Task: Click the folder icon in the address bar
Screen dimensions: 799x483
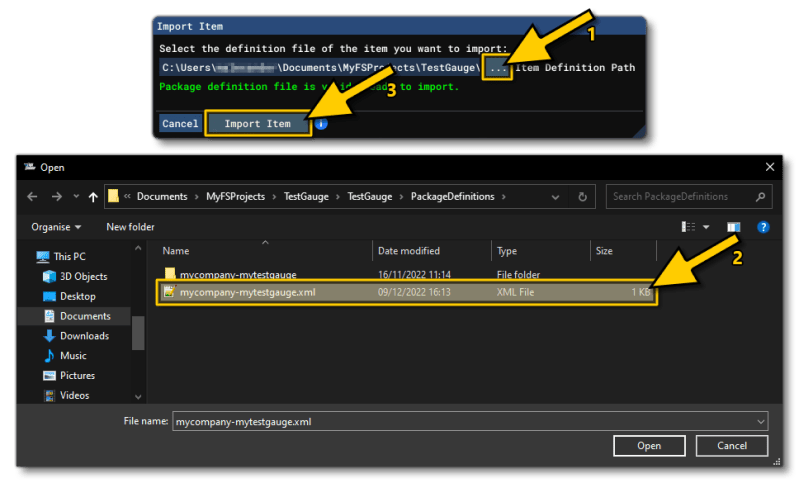Action: [x=113, y=196]
